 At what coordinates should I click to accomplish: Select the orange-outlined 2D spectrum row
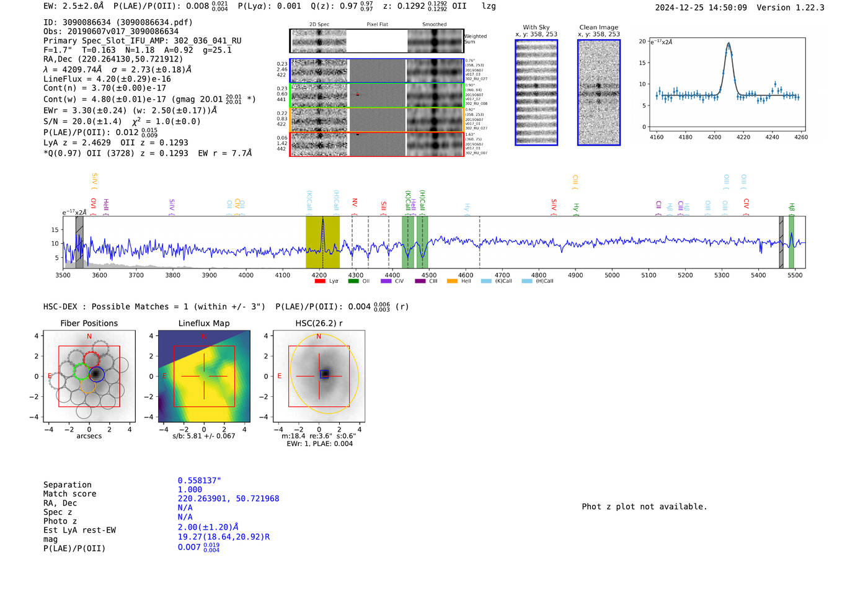click(377, 120)
